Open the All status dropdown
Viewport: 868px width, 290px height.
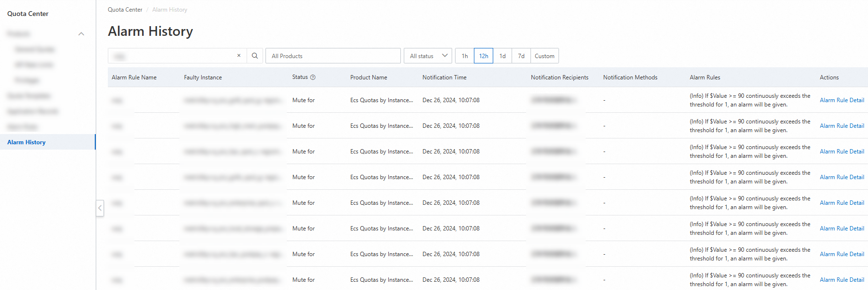tap(428, 56)
